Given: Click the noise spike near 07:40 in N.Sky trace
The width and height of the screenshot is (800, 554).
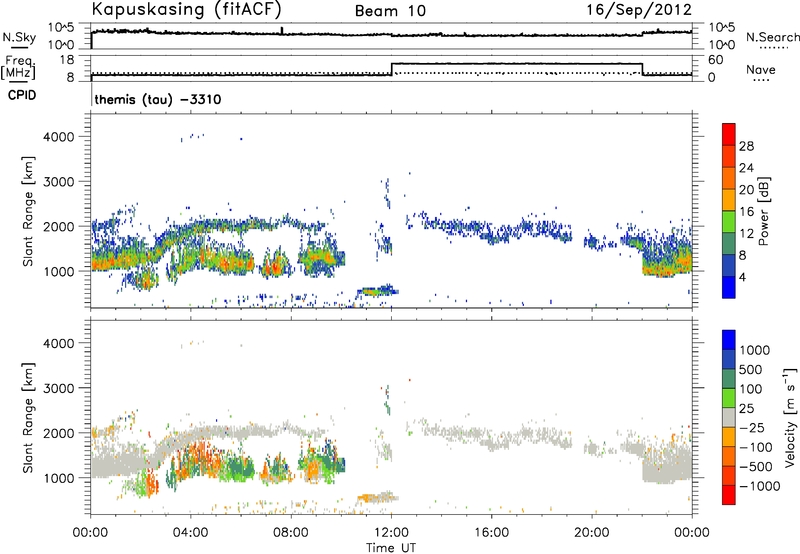Looking at the screenshot, I should 282,31.
